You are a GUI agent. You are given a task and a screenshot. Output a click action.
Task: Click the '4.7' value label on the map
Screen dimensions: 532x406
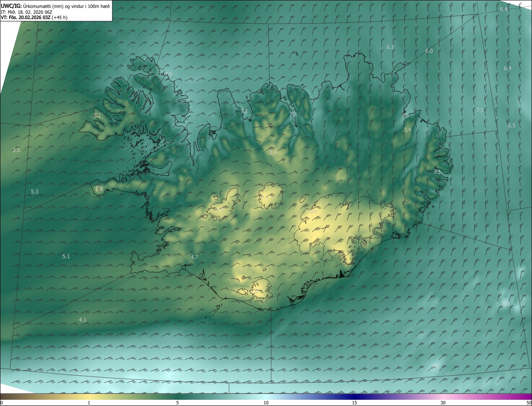(194, 257)
